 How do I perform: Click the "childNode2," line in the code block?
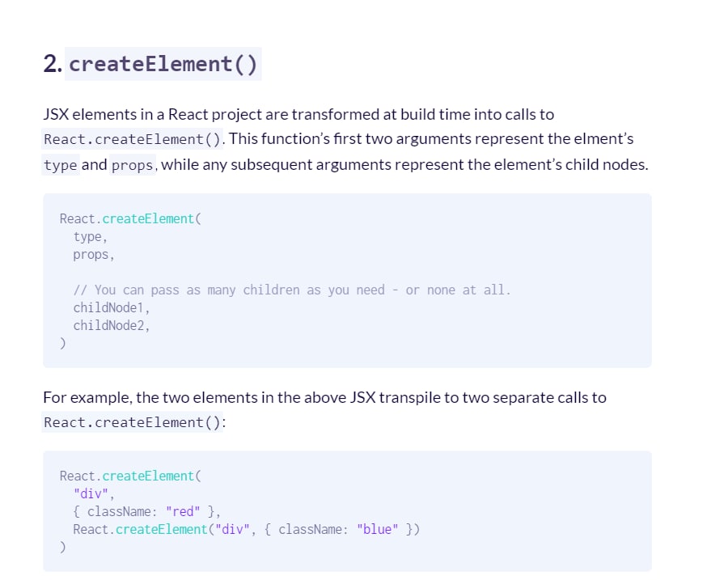click(112, 325)
